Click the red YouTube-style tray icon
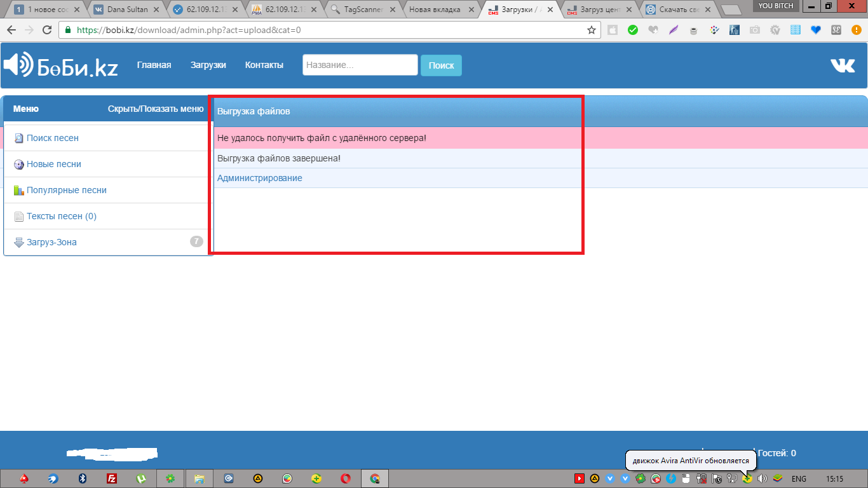The width and height of the screenshot is (868, 488). (580, 478)
